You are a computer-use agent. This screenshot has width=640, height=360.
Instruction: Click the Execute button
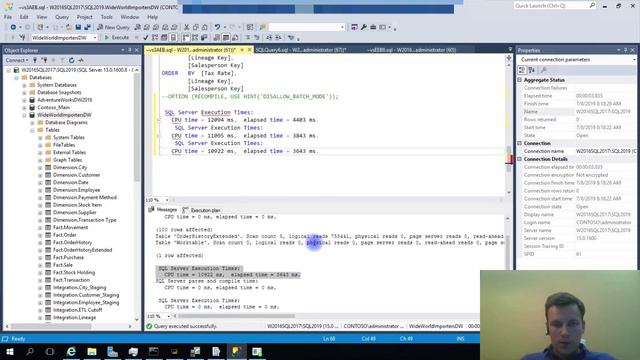(x=117, y=38)
